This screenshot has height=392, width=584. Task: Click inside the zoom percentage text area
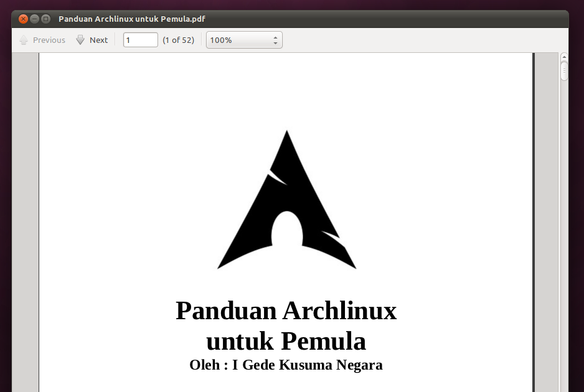(x=230, y=40)
